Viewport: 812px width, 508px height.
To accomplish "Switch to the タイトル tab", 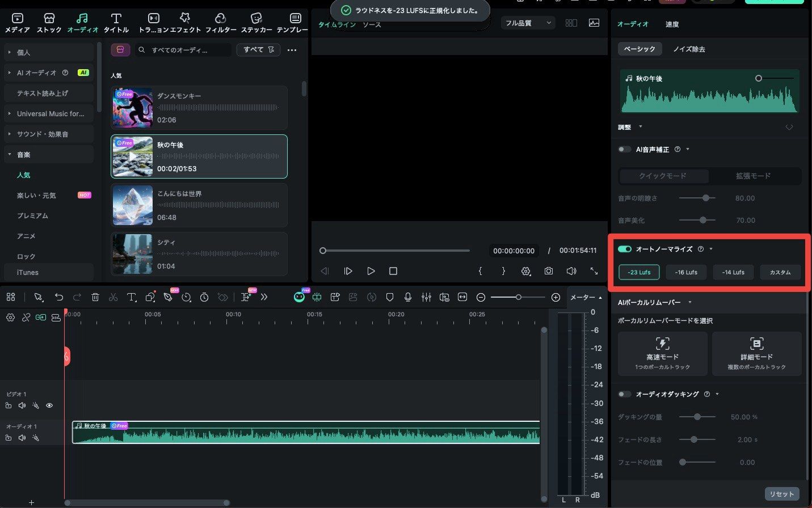I will click(116, 23).
